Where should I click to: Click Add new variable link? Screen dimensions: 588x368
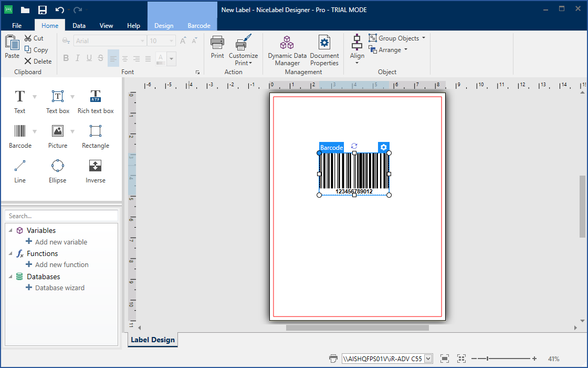61,242
